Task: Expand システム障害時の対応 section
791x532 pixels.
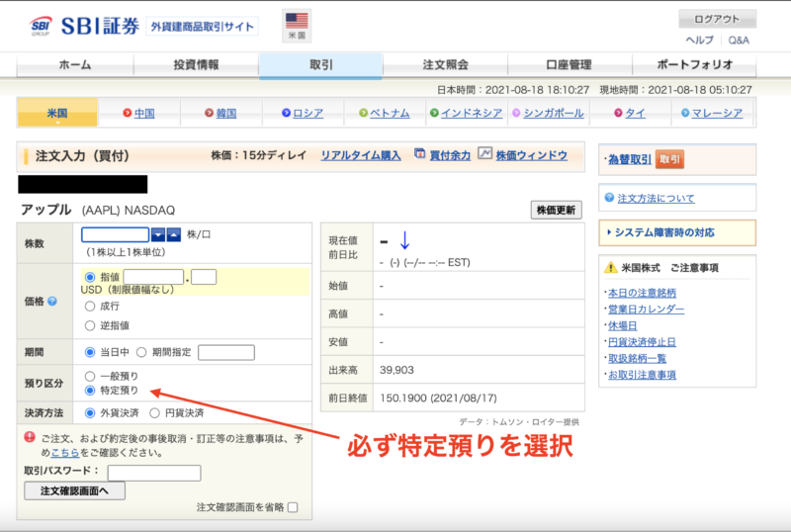Action: click(676, 232)
